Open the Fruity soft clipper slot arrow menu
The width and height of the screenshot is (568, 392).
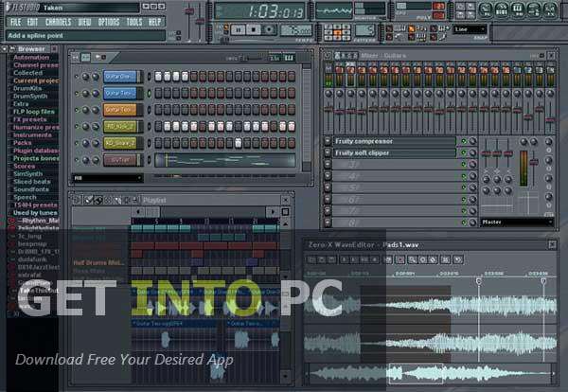pyautogui.click(x=328, y=152)
